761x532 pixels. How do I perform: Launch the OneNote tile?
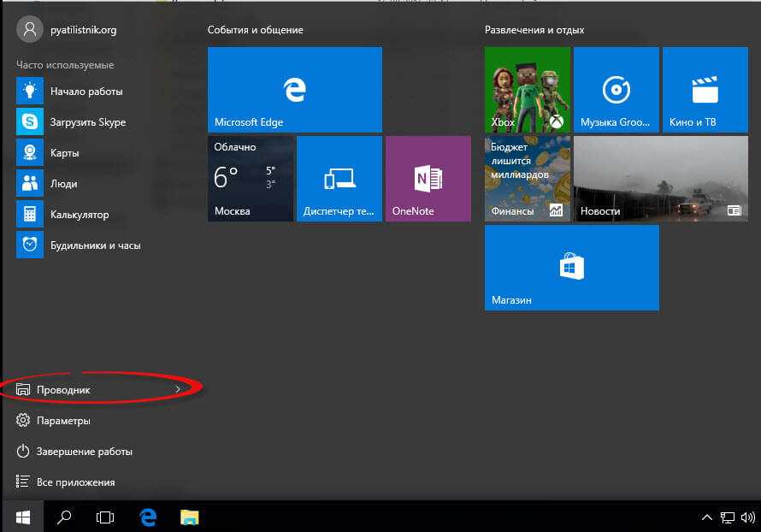pyautogui.click(x=428, y=179)
